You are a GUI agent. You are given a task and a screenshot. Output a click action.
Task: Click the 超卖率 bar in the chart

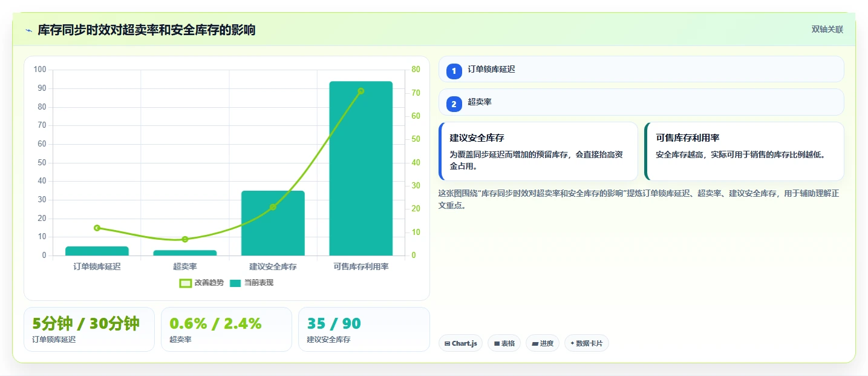click(x=185, y=252)
